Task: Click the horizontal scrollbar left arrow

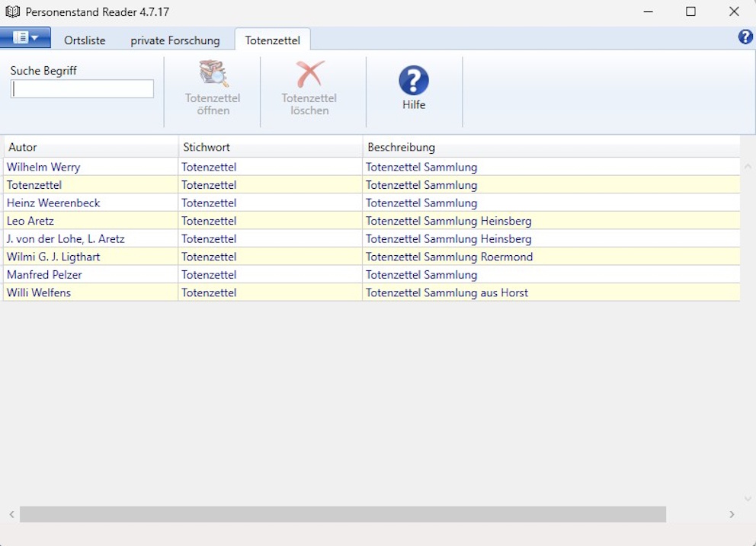Action: (11, 514)
